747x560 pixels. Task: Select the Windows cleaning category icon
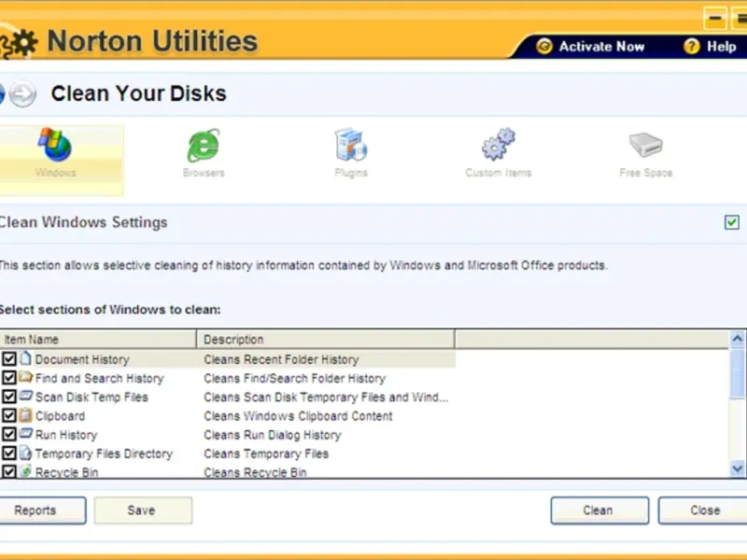[55, 146]
